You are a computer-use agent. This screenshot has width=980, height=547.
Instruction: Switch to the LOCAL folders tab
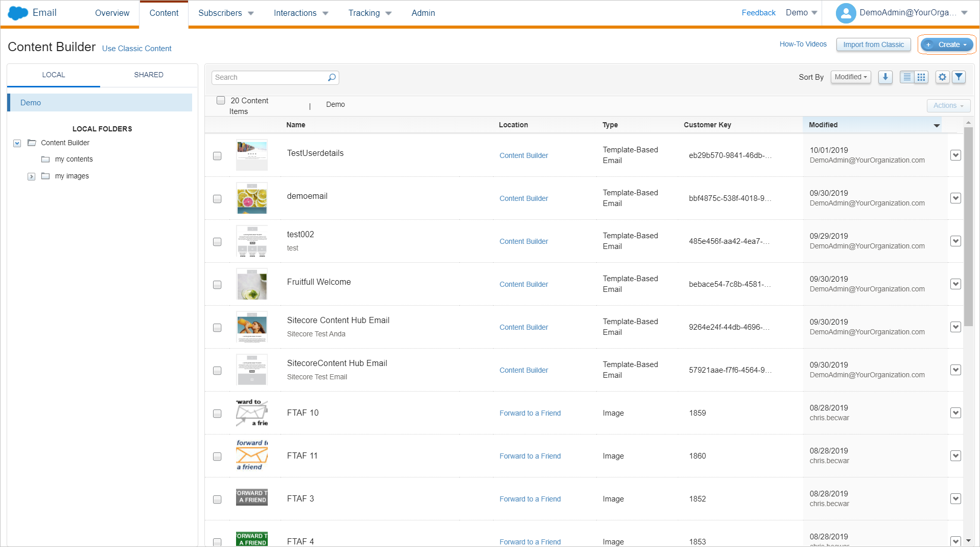click(x=54, y=75)
